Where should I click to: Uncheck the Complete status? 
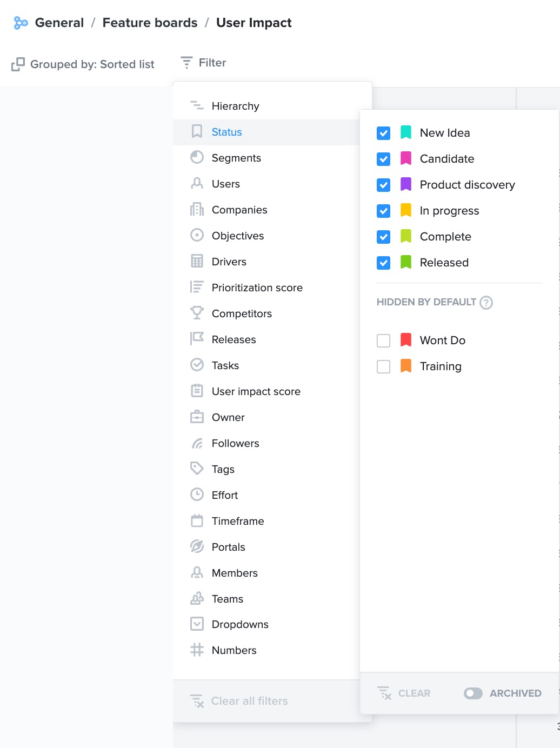(384, 237)
